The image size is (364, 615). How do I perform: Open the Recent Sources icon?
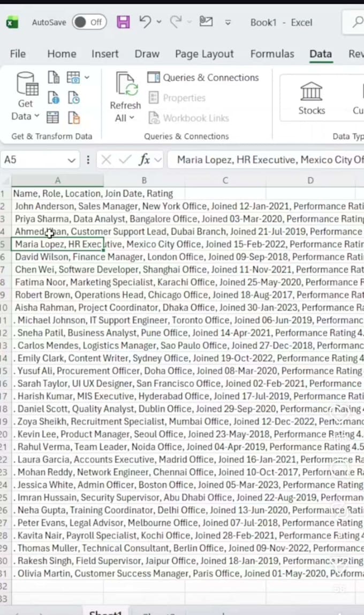point(74,97)
